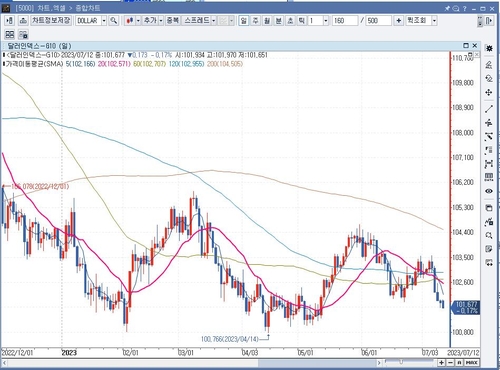Image resolution: width=500 pixels, height=370 pixels.
Task: Click the bar count field showing 160
Action: 345,21
